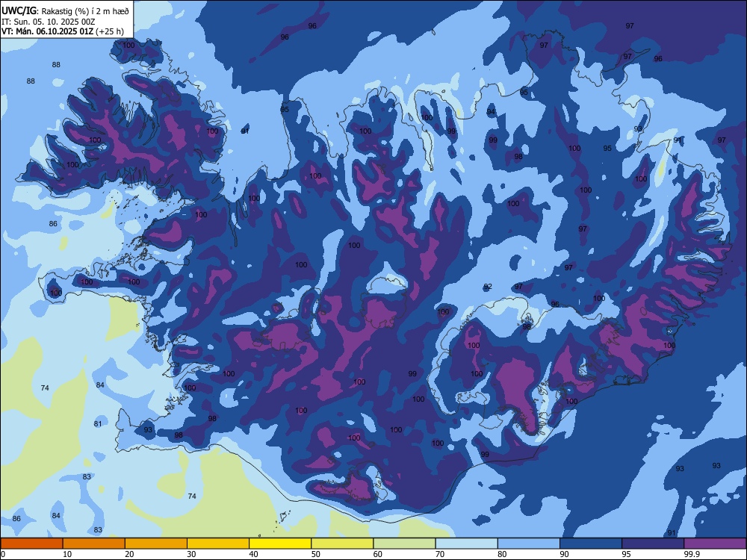Select the pale yellow 50–60 legend swatch
The width and height of the screenshot is (747, 560).
342,544
